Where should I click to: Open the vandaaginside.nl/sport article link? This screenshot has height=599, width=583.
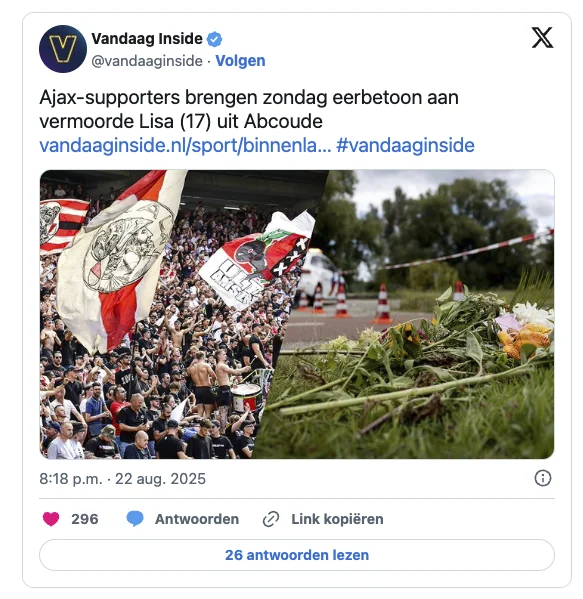pyautogui.click(x=185, y=146)
